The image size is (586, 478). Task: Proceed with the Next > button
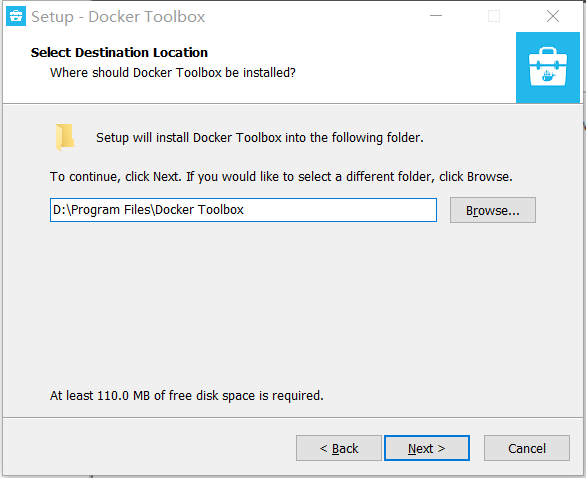[x=427, y=448]
